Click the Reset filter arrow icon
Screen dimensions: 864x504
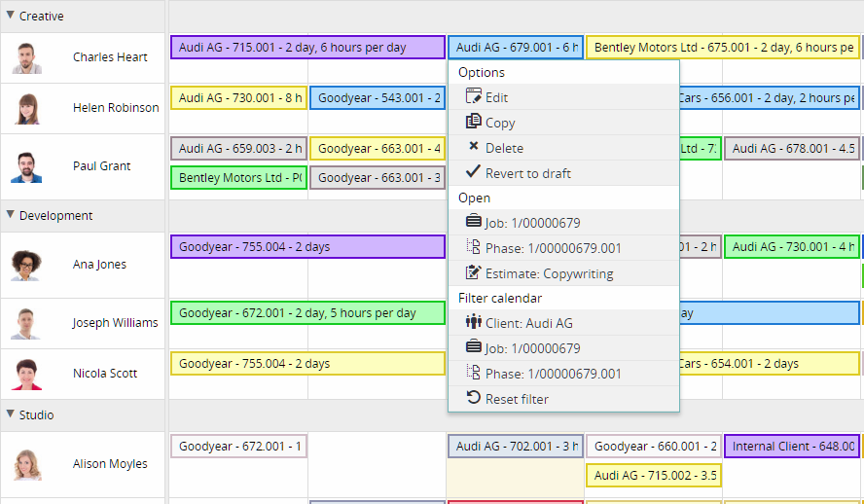coord(473,397)
